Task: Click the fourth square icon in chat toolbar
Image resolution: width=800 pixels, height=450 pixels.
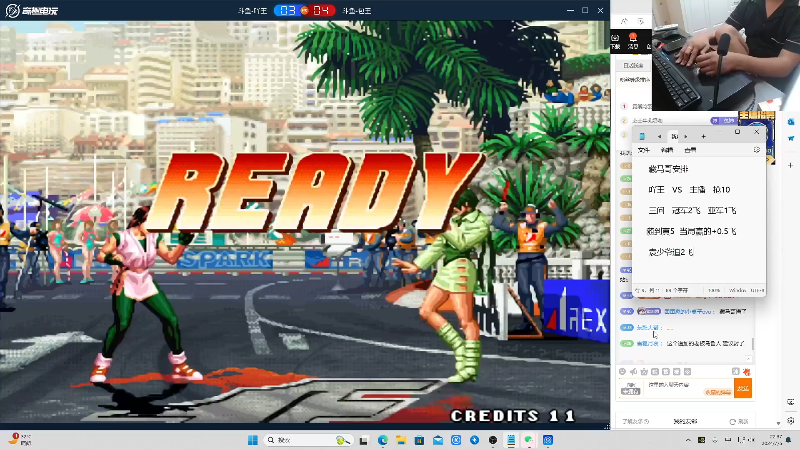Action: point(655,371)
